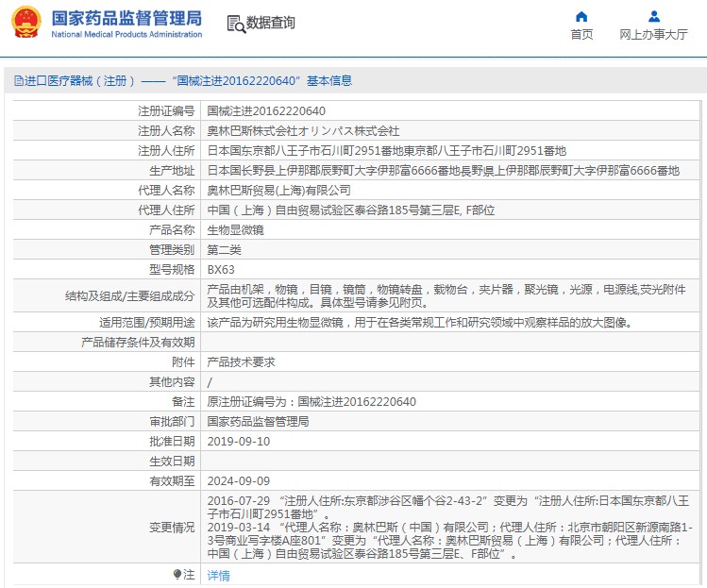
Task: Click the 代理人住所 label
Action: 166,210
